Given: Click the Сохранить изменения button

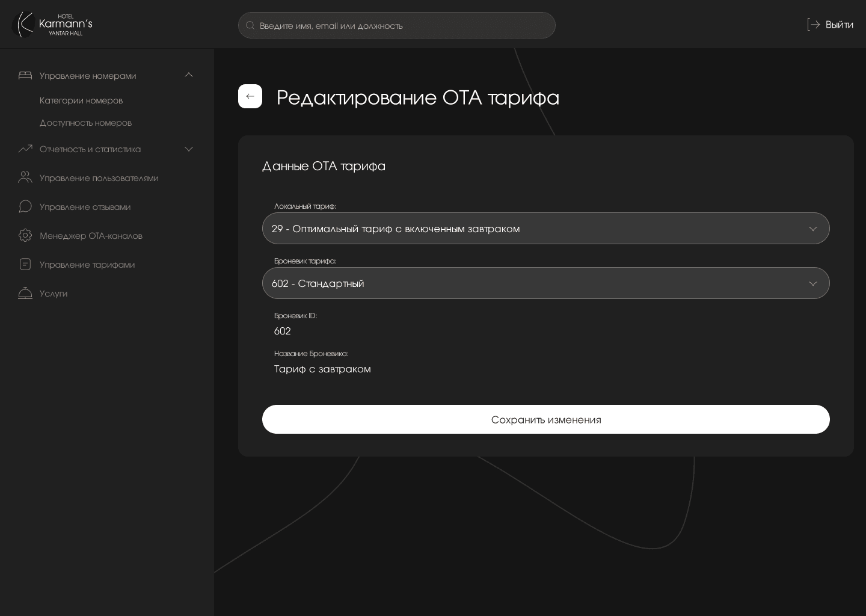Looking at the screenshot, I should coord(546,419).
